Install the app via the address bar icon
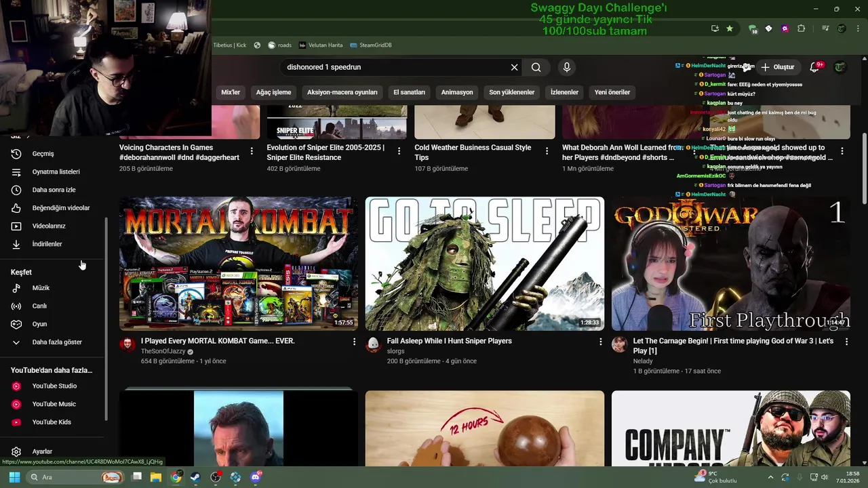This screenshot has height=488, width=868. 715,28
